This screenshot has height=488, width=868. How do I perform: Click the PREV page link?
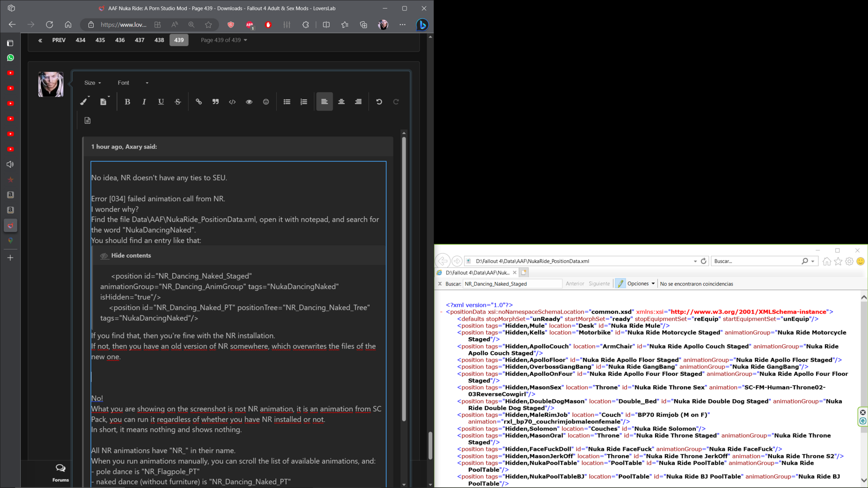tap(59, 40)
